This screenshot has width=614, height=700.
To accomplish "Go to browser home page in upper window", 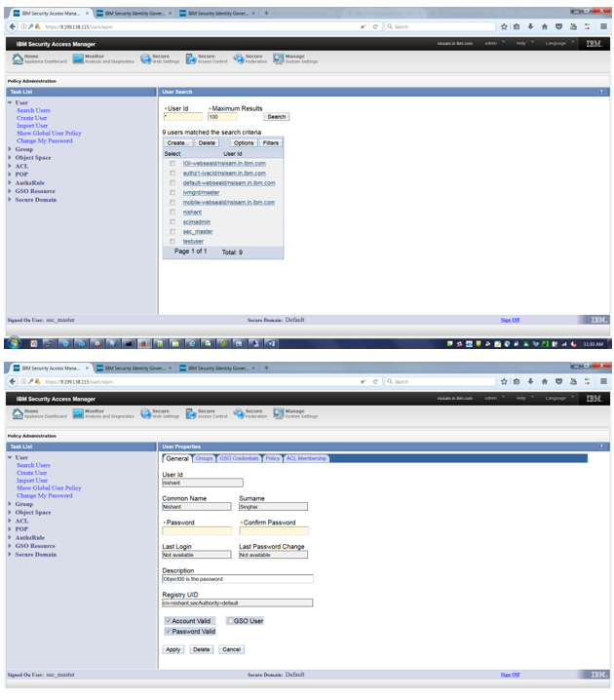I will point(545,26).
